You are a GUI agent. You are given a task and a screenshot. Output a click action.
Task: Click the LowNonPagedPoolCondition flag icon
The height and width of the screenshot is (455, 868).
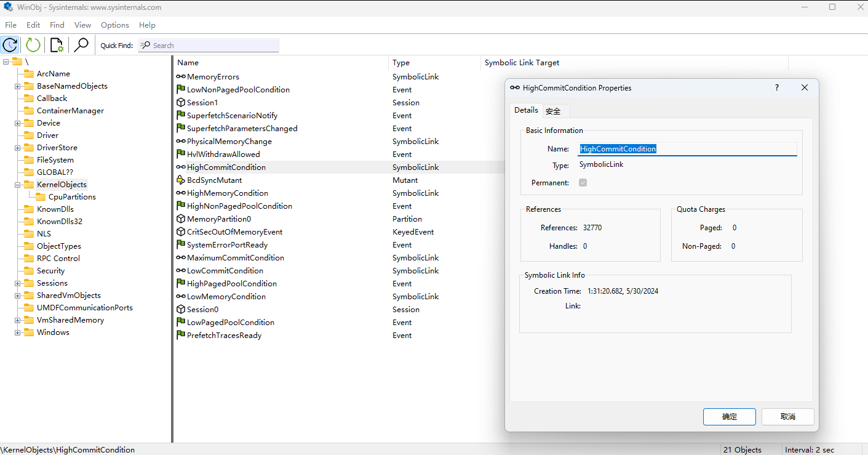[181, 90]
